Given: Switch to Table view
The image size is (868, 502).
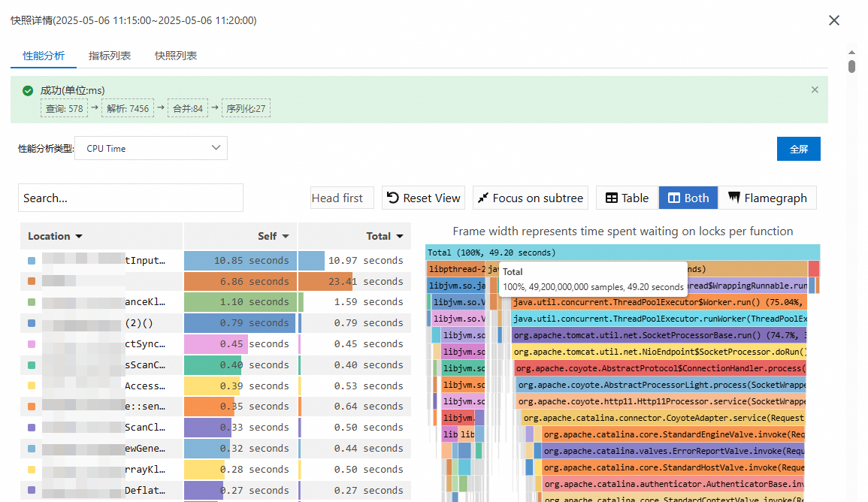Looking at the screenshot, I should pyautogui.click(x=627, y=198).
